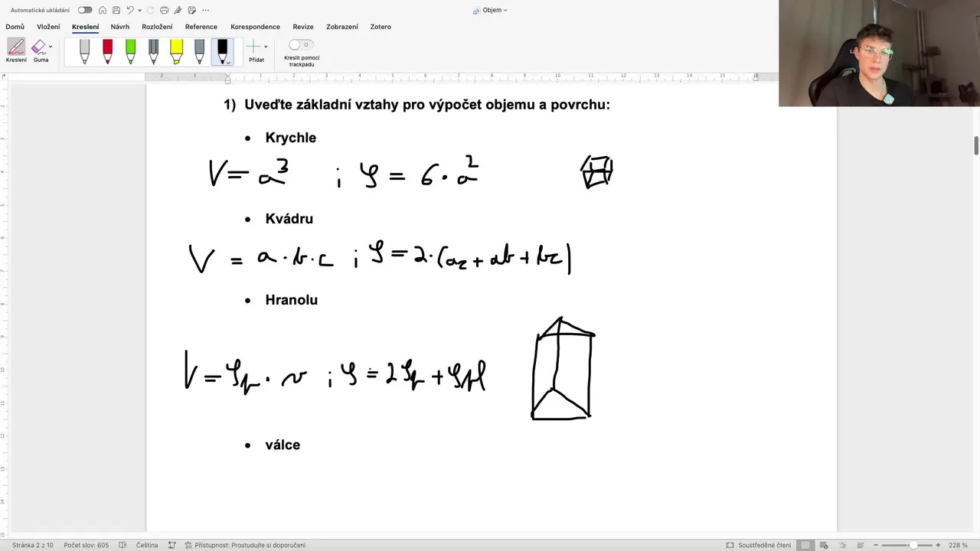Viewport: 980px width, 551px height.
Task: Switch to web layout view
Action: pos(823,545)
